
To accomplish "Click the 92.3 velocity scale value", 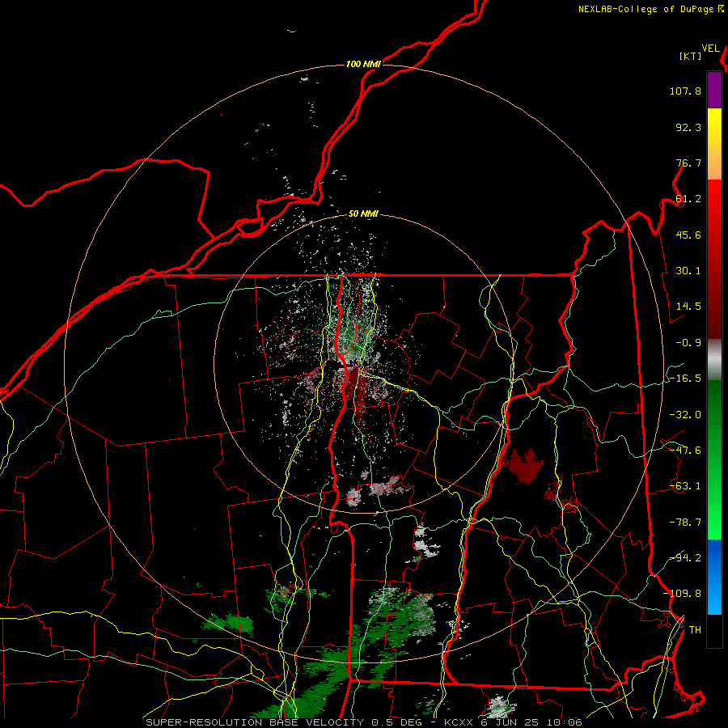I will click(688, 127).
